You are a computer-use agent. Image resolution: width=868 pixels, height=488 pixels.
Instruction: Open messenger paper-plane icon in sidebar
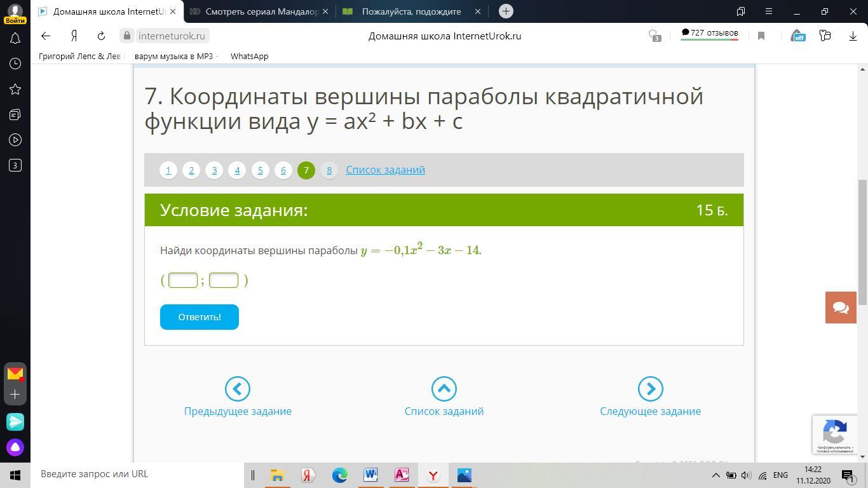[15, 421]
